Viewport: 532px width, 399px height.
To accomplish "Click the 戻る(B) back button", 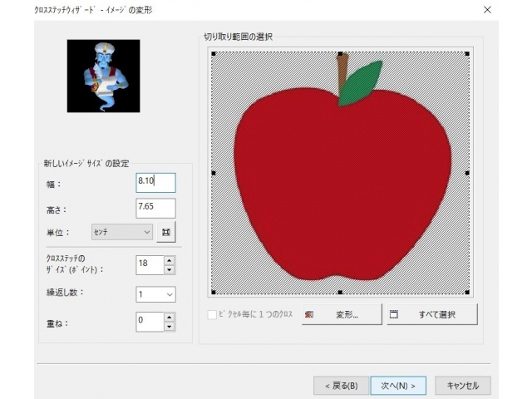I will pyautogui.click(x=341, y=386).
